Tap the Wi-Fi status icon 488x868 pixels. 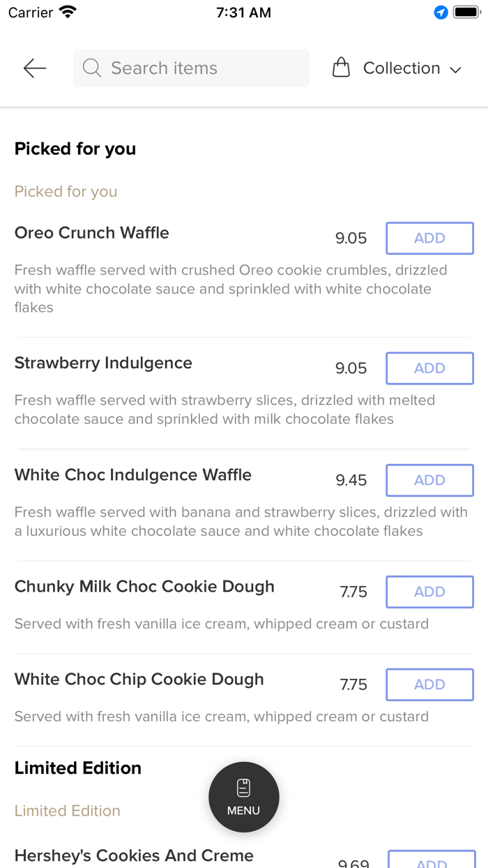[x=68, y=13]
